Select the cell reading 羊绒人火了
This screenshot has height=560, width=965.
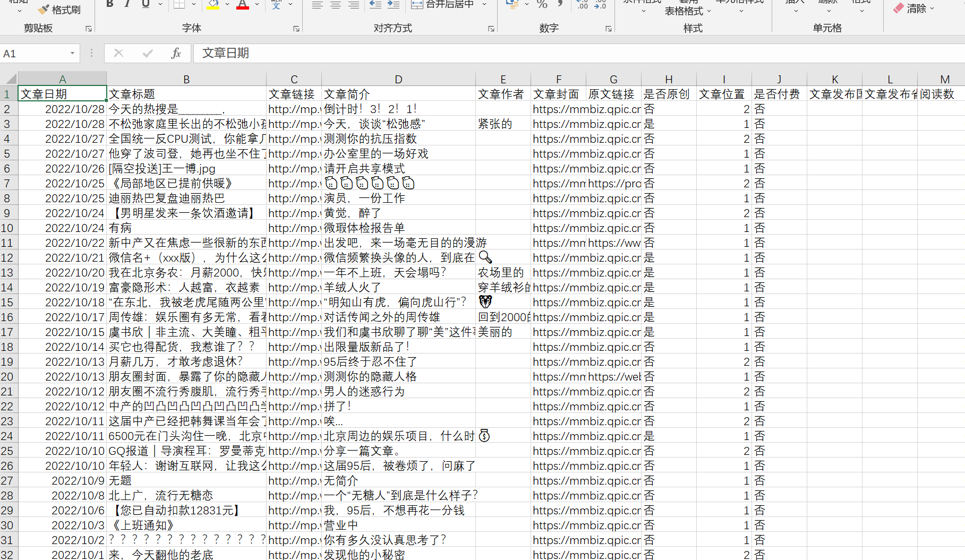pos(398,287)
